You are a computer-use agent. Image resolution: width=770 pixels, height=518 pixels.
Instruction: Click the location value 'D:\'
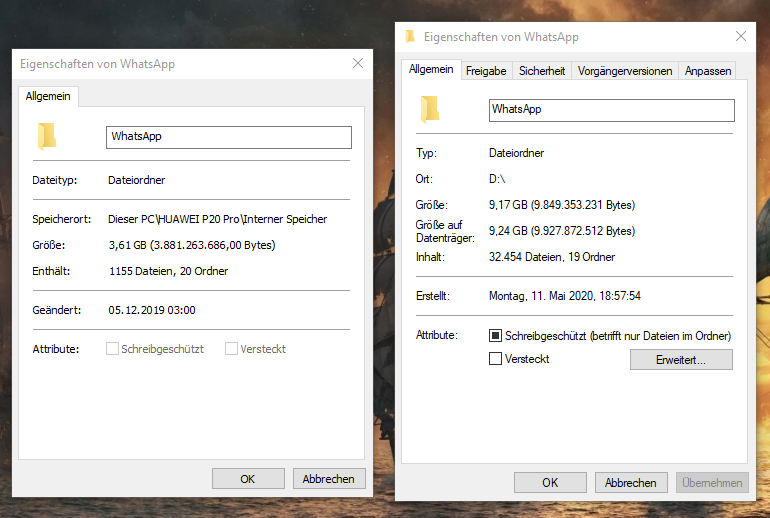(x=497, y=179)
